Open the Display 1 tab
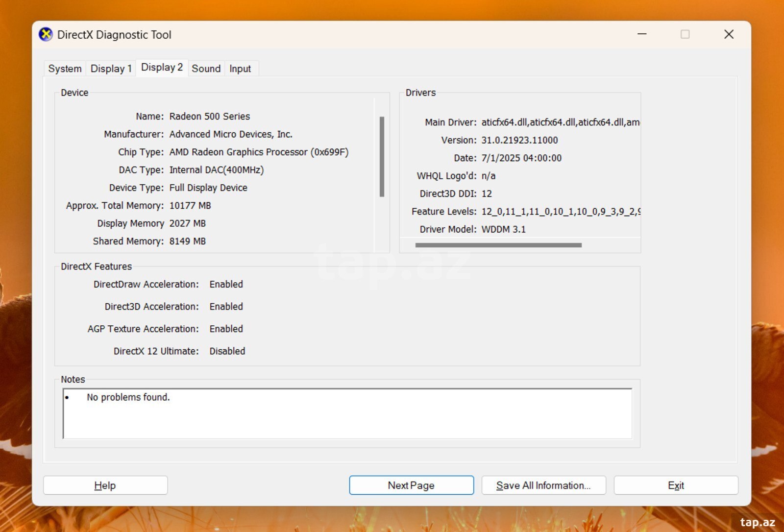 point(111,69)
